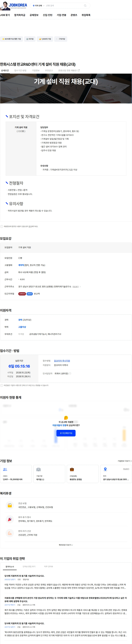Click the 계약직 employment type link
Viewport: 132px width, 644px height.
click(x=21, y=265)
